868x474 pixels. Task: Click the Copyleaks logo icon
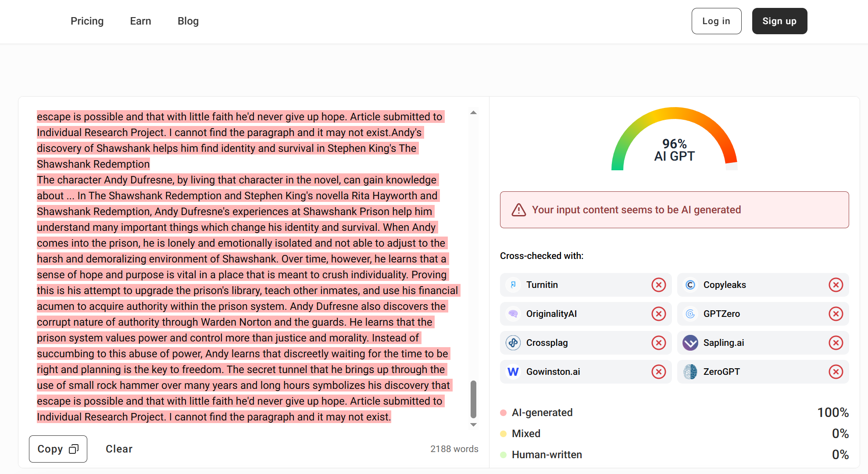(690, 285)
